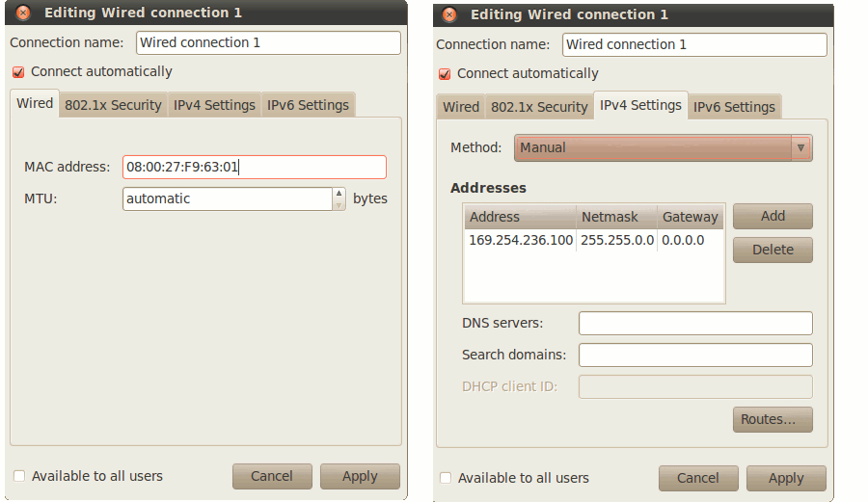Enable Available to all users in right dialog
The height and width of the screenshot is (502, 868).
click(446, 478)
